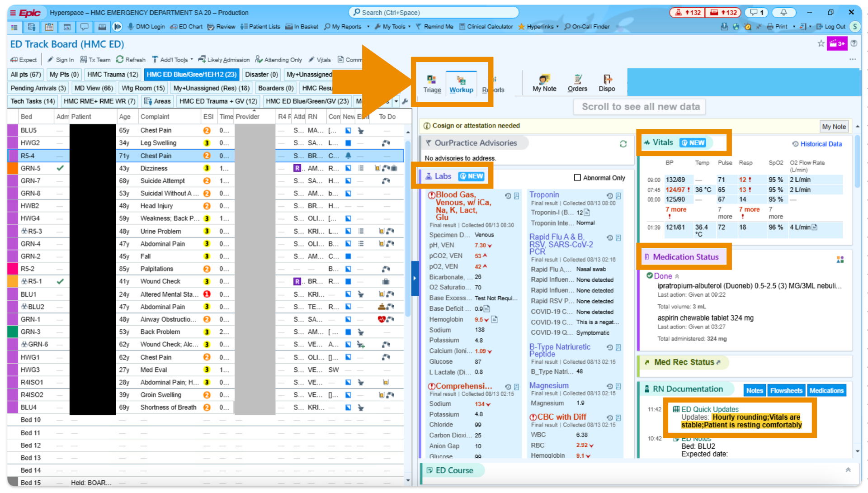Click the RN Documentation Notes button
This screenshot has height=493, width=868.
pos(755,390)
